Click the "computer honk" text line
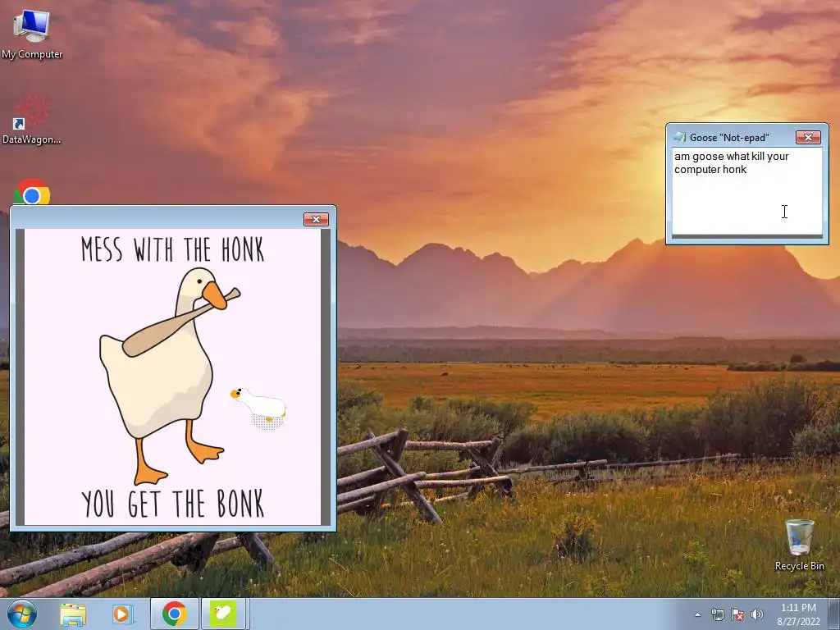 click(710, 169)
